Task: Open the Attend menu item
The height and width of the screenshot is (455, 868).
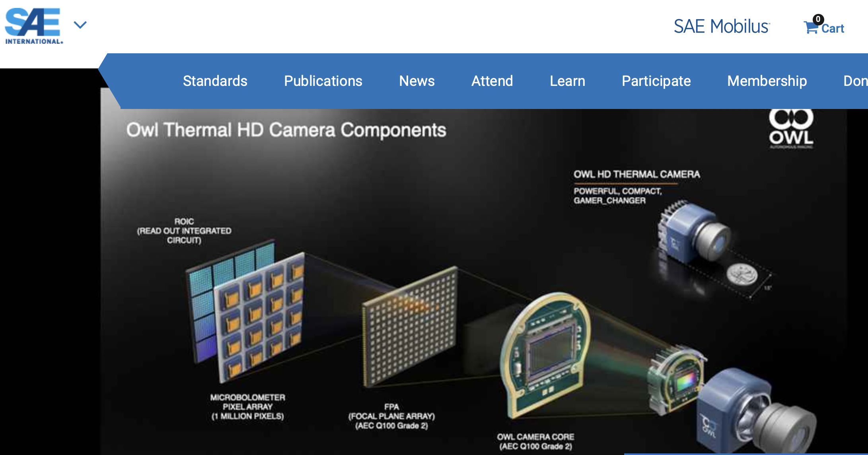Action: click(492, 81)
